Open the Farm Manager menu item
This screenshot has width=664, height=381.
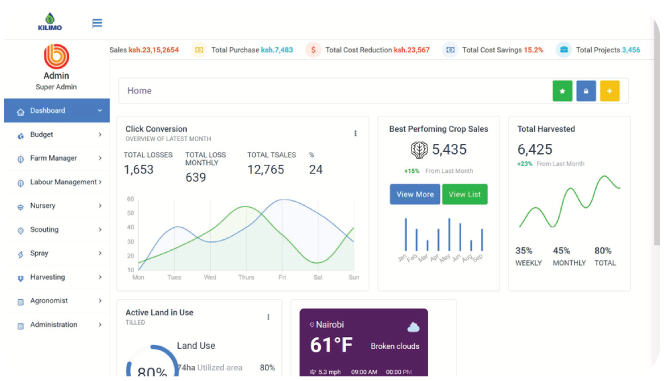point(57,158)
